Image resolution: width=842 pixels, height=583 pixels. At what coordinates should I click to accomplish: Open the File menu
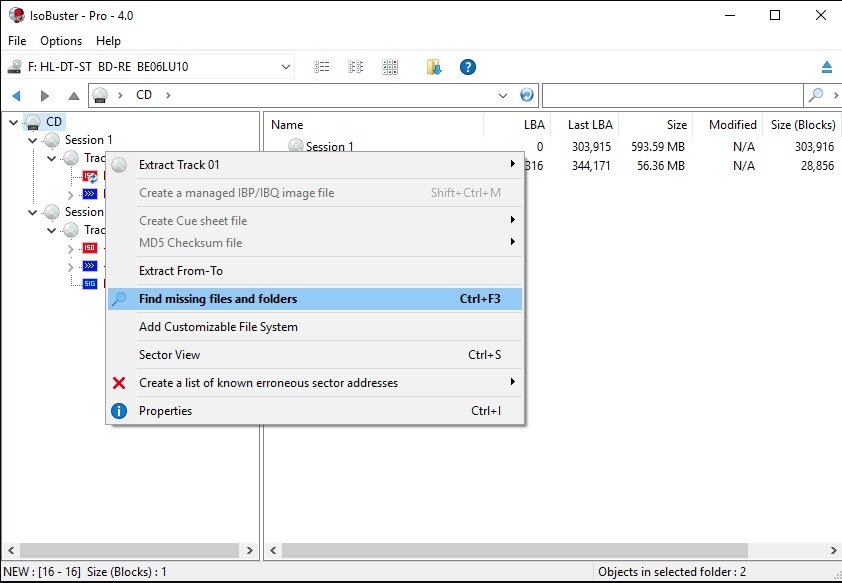point(17,41)
